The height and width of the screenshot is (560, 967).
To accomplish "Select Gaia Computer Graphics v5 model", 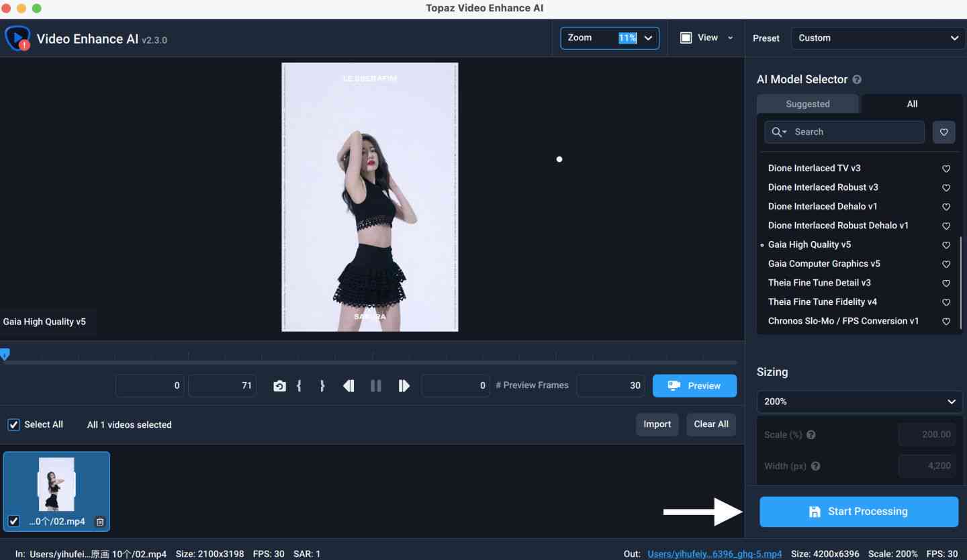I will 824,264.
